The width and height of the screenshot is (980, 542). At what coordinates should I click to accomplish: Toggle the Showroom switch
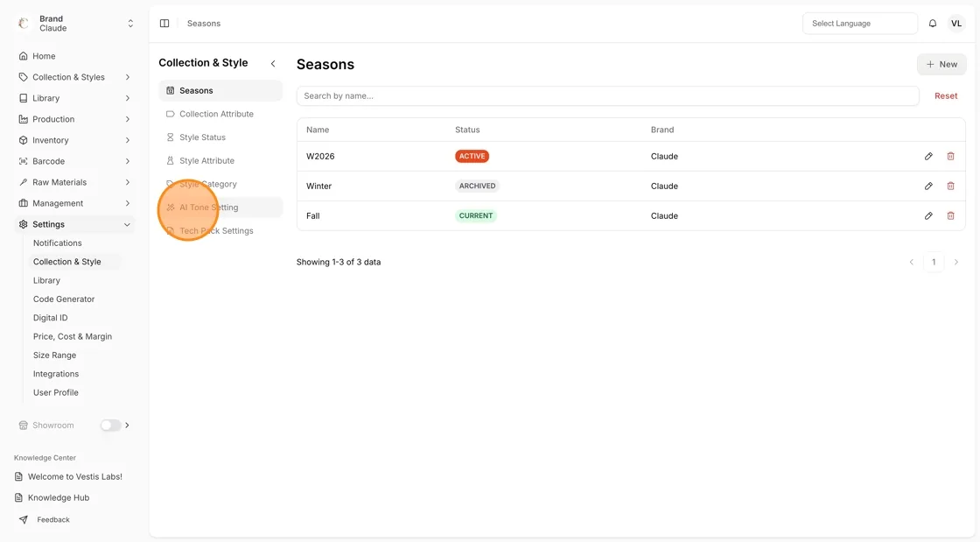coord(110,425)
